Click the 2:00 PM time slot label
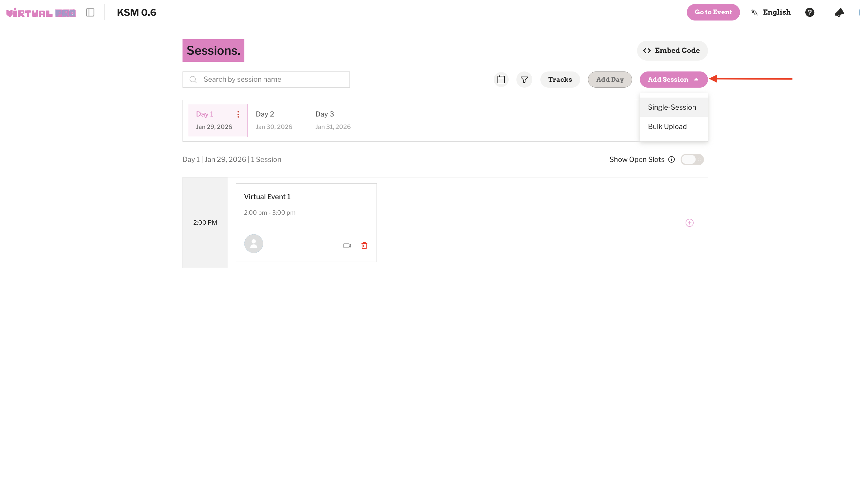The width and height of the screenshot is (860, 504). 205,223
